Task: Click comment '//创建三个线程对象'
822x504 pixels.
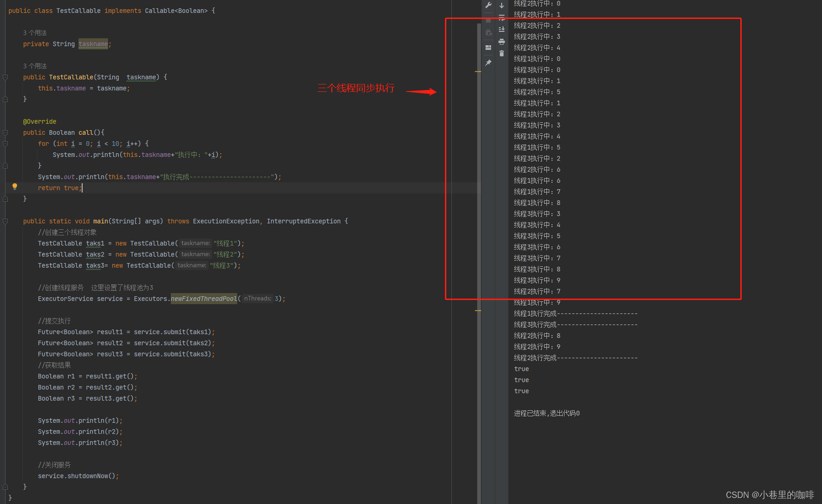Action: [x=67, y=232]
